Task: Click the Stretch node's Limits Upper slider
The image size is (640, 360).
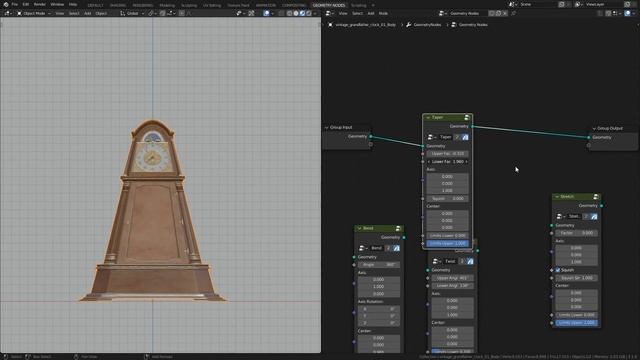Action: coord(577,323)
